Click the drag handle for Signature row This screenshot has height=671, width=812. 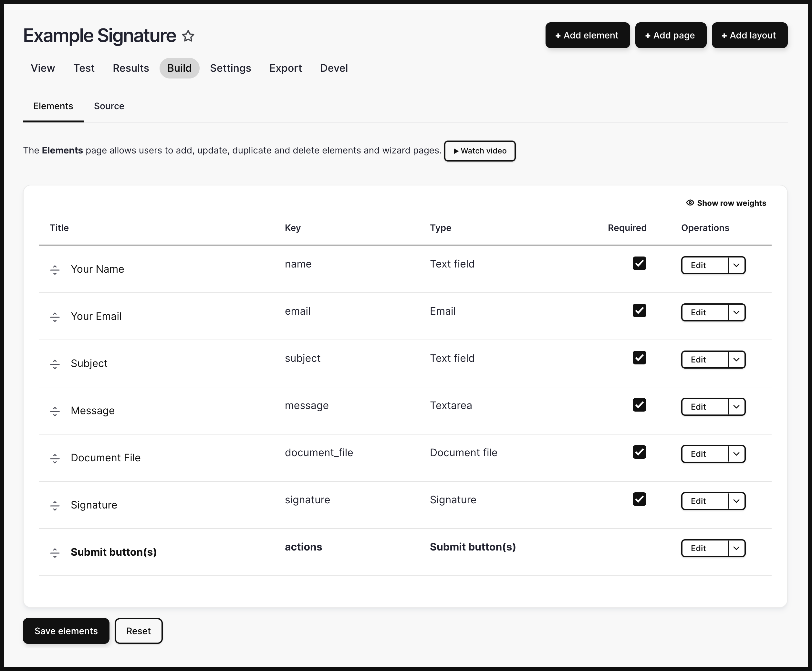(55, 506)
